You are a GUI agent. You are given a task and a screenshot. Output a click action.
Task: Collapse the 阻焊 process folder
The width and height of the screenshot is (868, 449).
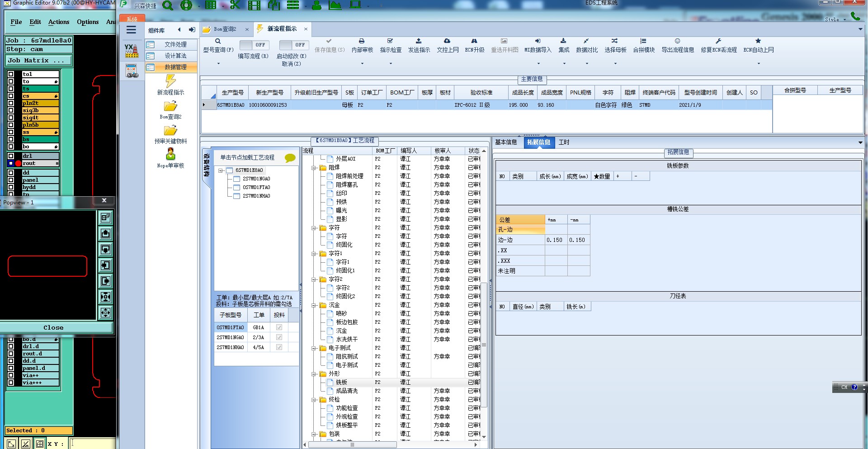[314, 168]
